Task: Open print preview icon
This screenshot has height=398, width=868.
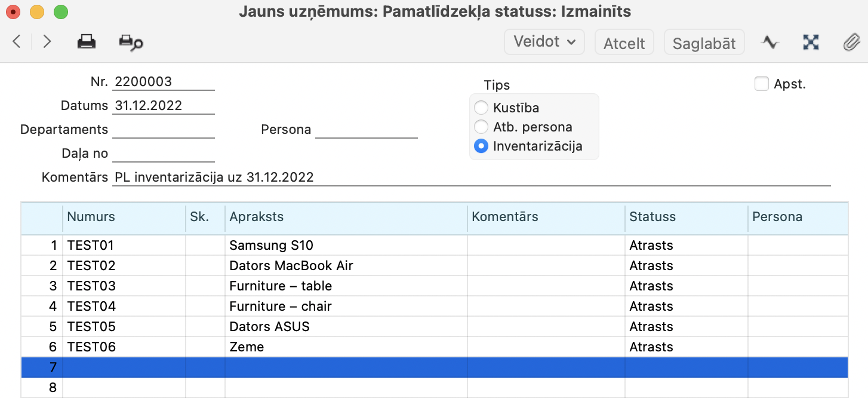Action: click(131, 42)
